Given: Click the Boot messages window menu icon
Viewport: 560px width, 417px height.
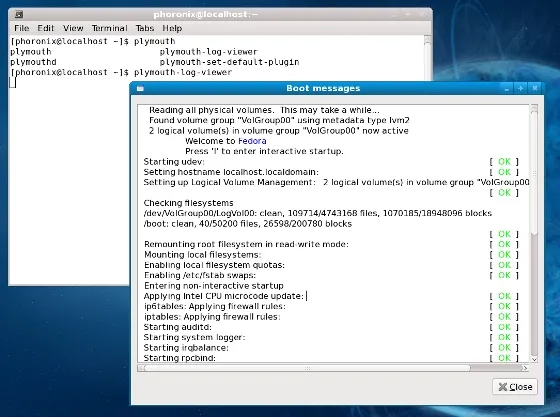Looking at the screenshot, I should 140,88.
